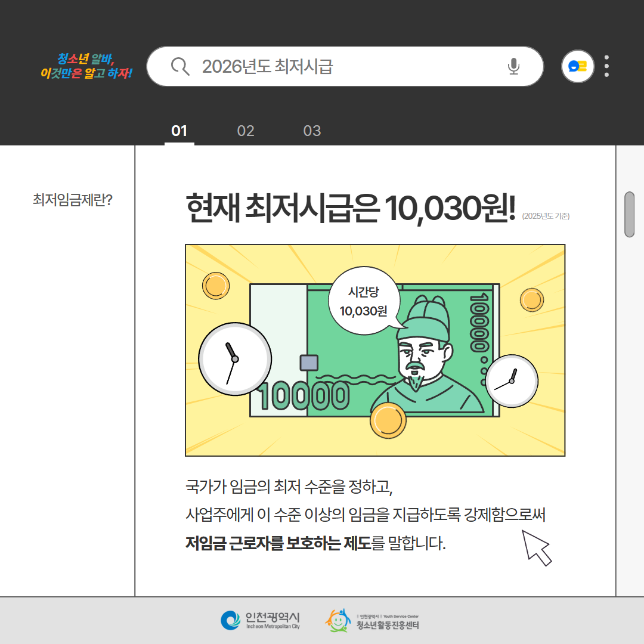Click the small clock right of banknote
Viewport: 644px width, 644px height.
coord(511,381)
